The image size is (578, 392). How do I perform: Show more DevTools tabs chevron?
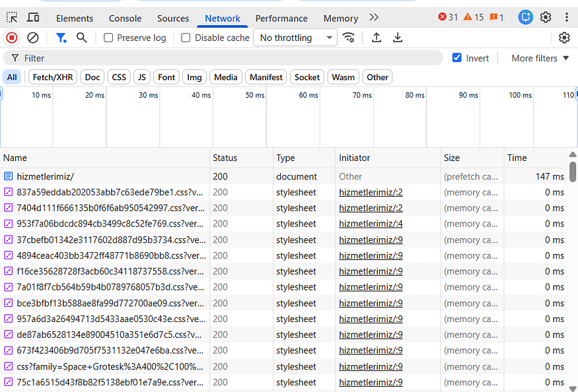click(374, 17)
